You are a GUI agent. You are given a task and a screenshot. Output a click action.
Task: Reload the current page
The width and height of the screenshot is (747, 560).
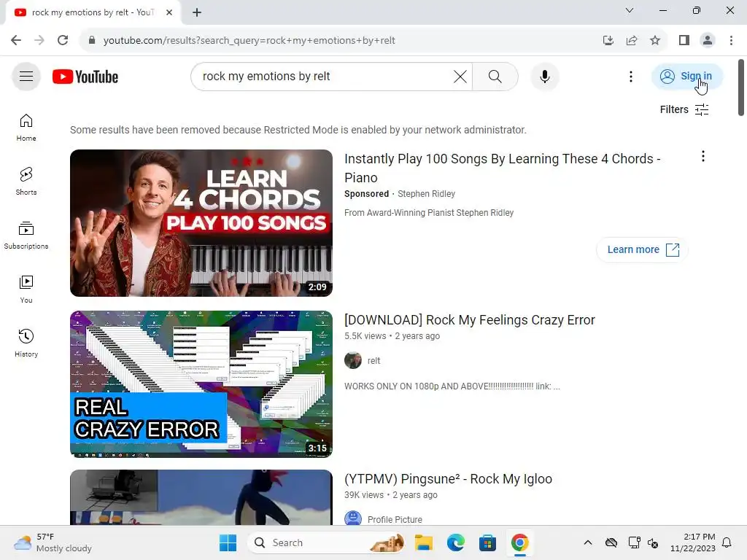[x=63, y=41]
